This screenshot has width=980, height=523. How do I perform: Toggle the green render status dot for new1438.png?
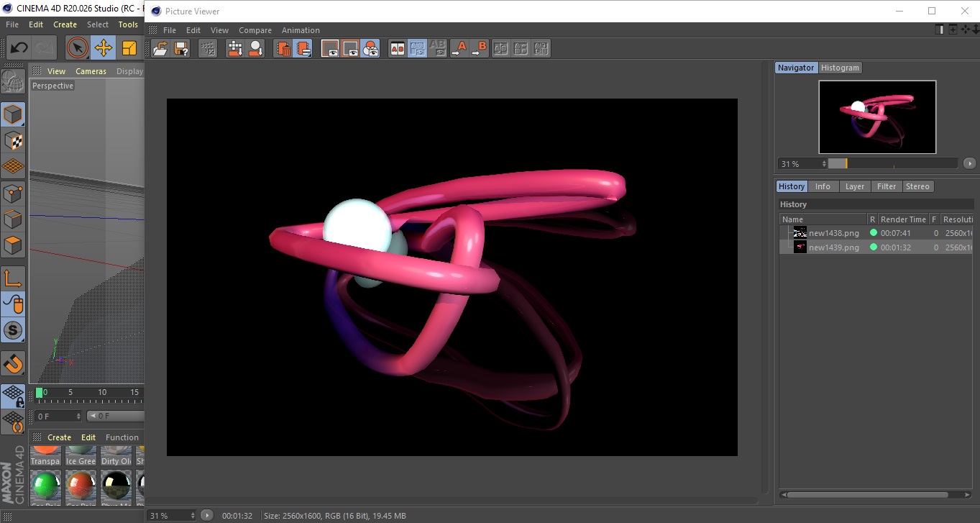pyautogui.click(x=874, y=233)
